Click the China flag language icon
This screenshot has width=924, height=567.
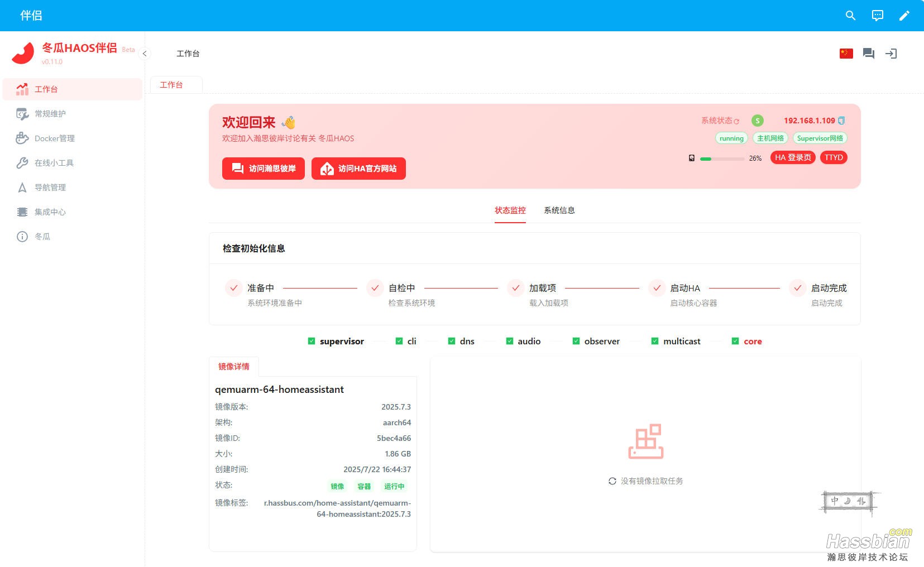tap(846, 54)
